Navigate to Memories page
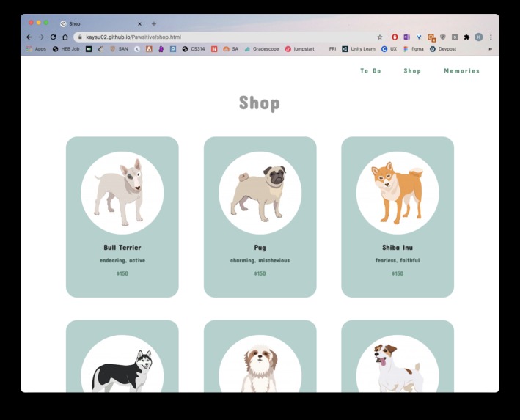 click(x=461, y=71)
